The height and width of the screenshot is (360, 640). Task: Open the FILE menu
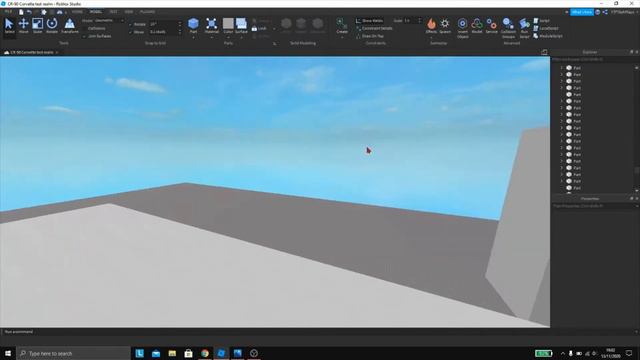(x=8, y=12)
